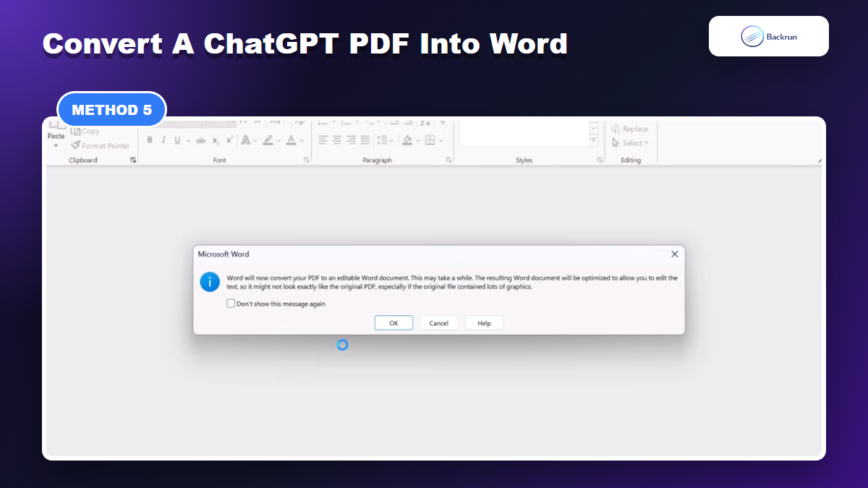Open the underline style dropdown
This screenshot has height=488, width=868.
[x=188, y=141]
